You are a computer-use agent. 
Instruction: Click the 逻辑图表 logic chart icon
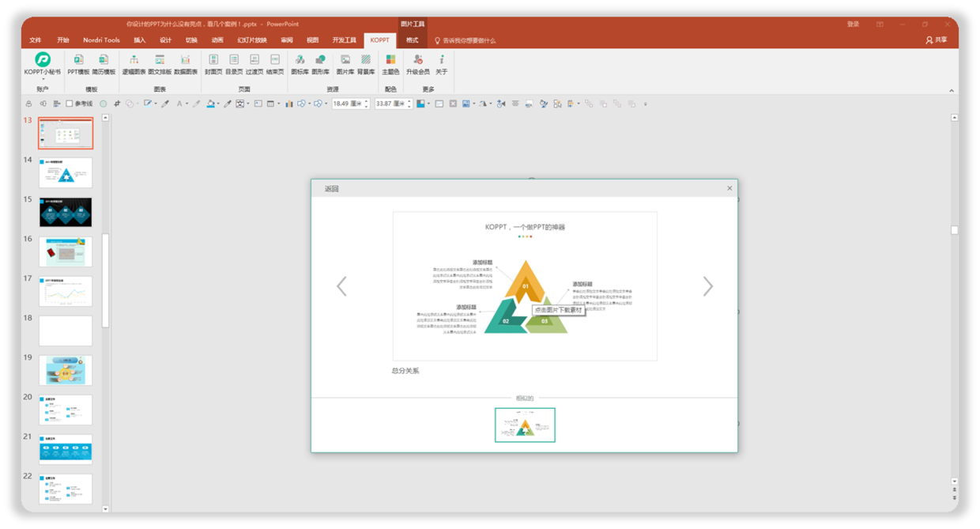pos(134,60)
